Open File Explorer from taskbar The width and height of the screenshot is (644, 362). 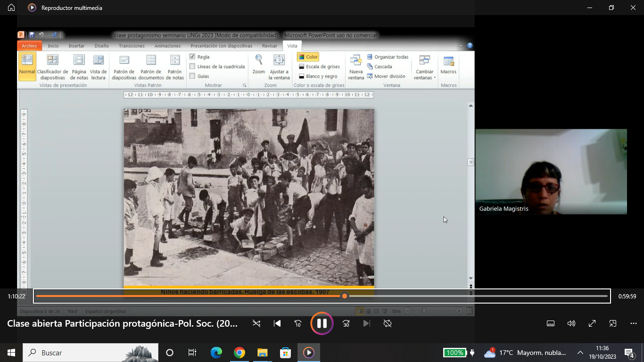263,353
